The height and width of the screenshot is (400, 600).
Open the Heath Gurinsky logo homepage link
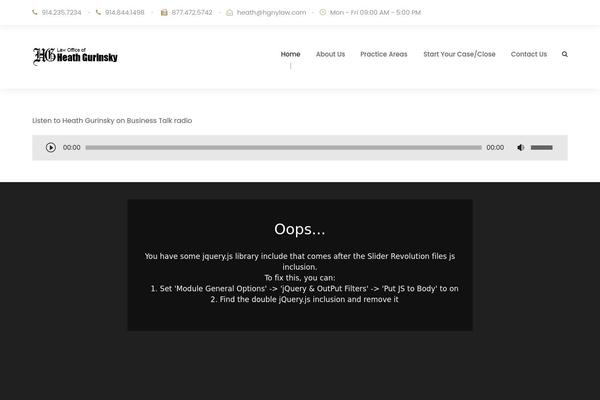coord(75,56)
